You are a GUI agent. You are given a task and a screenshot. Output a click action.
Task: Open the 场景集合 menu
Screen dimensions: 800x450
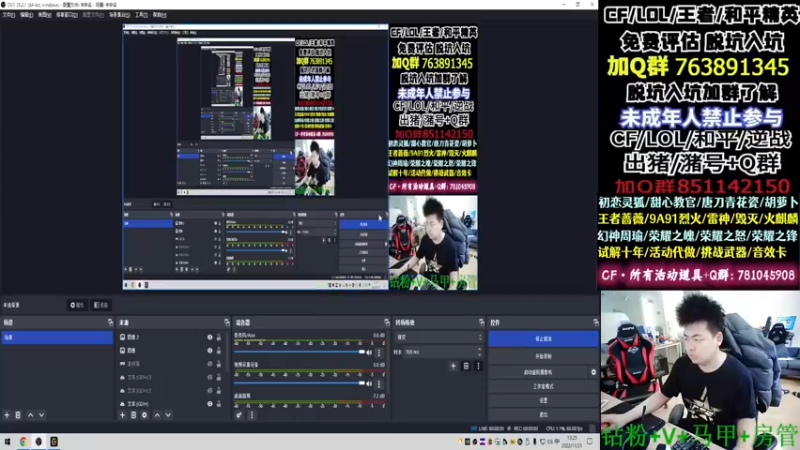(x=119, y=15)
